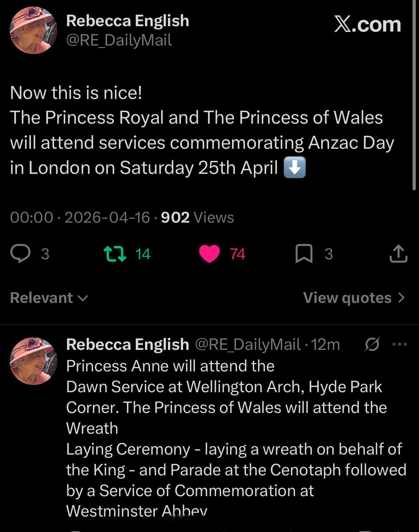Open the reply author's avatar
The width and height of the screenshot is (419, 532).
[x=33, y=361]
